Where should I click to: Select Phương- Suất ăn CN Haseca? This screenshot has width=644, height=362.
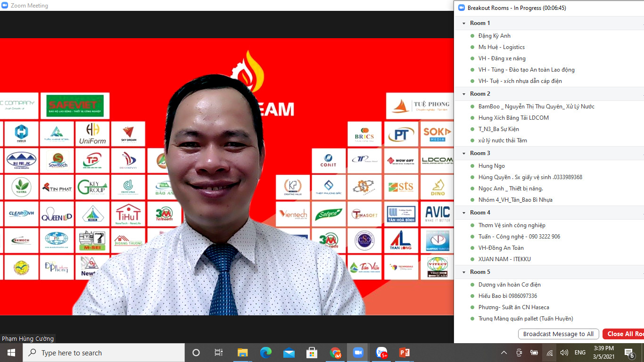pyautogui.click(x=514, y=307)
